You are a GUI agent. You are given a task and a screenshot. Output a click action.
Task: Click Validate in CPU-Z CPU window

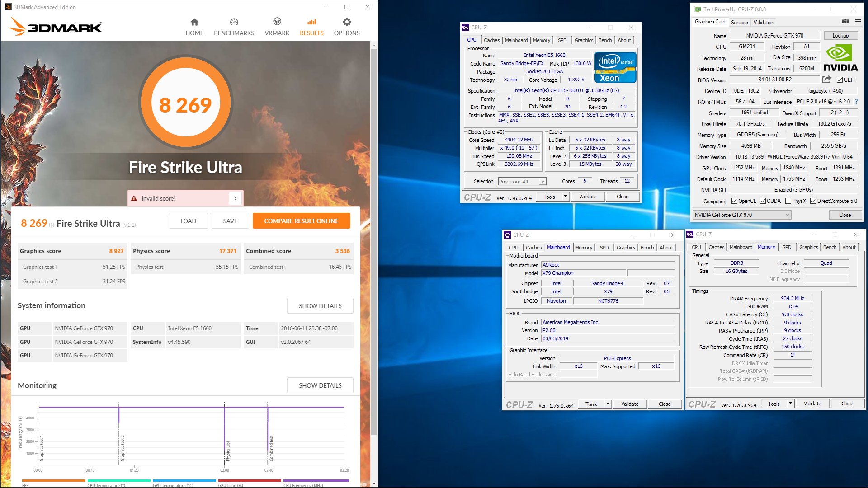coord(588,197)
